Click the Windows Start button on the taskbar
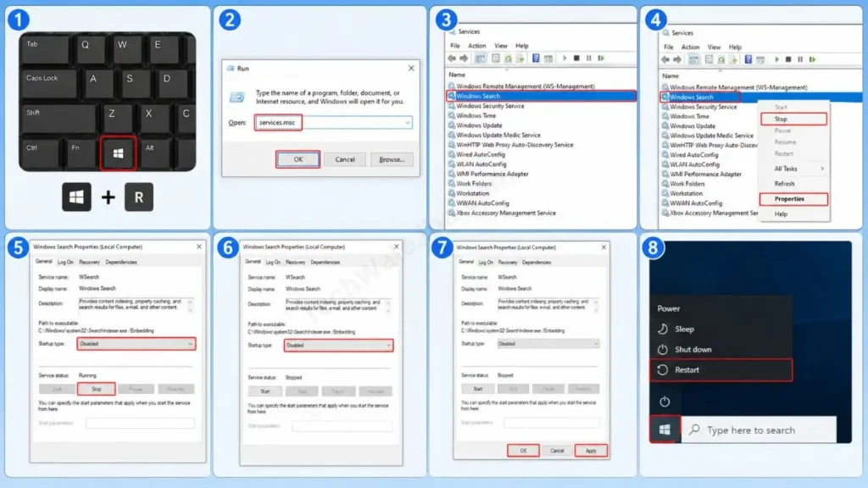Screen dimensions: 868x488 click(665, 430)
